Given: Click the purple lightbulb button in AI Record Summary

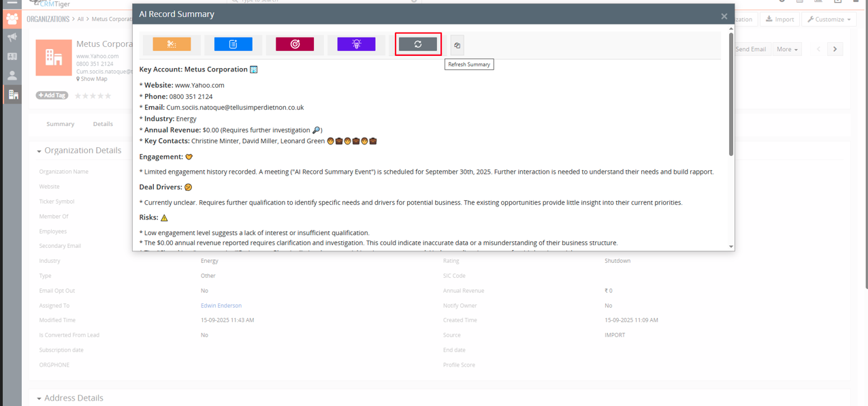Looking at the screenshot, I should 356,44.
